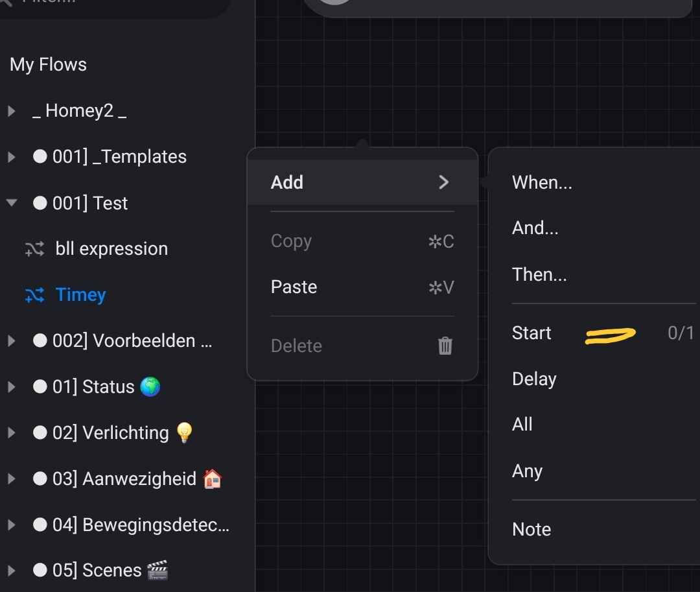Viewport: 700px width, 592px height.
Task: Click the arrow chevron beside Add
Action: pos(444,182)
